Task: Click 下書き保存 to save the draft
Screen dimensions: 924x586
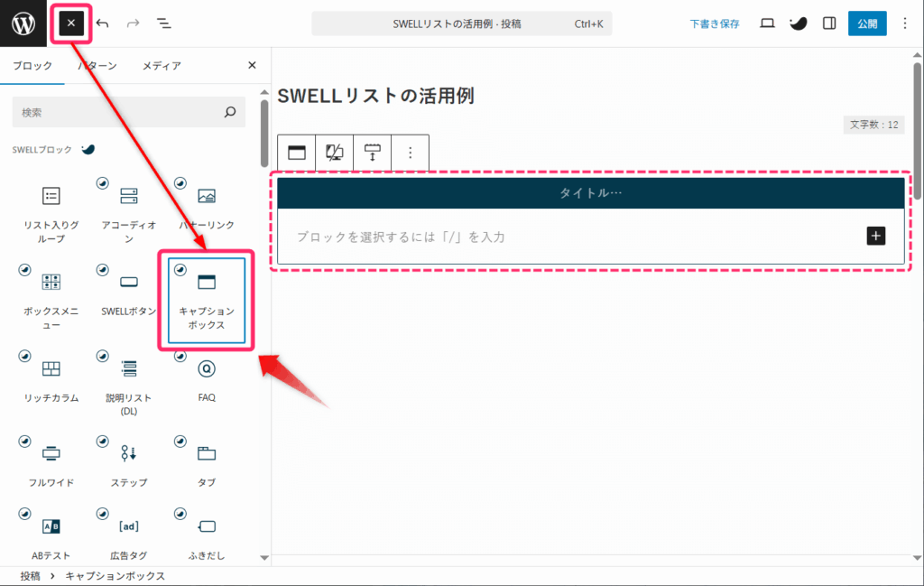Action: click(715, 24)
